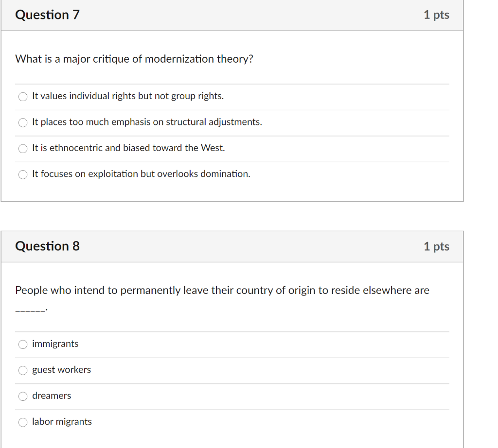
Task: Click the modernization theory question prompt
Action: coord(134,59)
